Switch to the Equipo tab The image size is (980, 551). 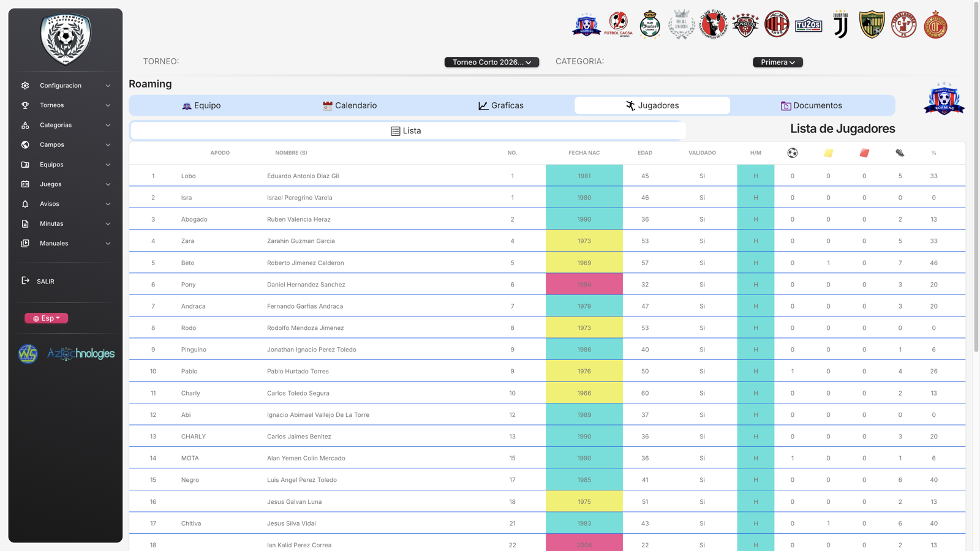pos(202,105)
